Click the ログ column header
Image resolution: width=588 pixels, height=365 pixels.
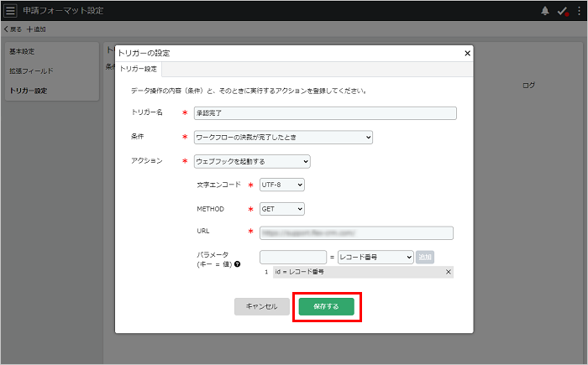[528, 86]
